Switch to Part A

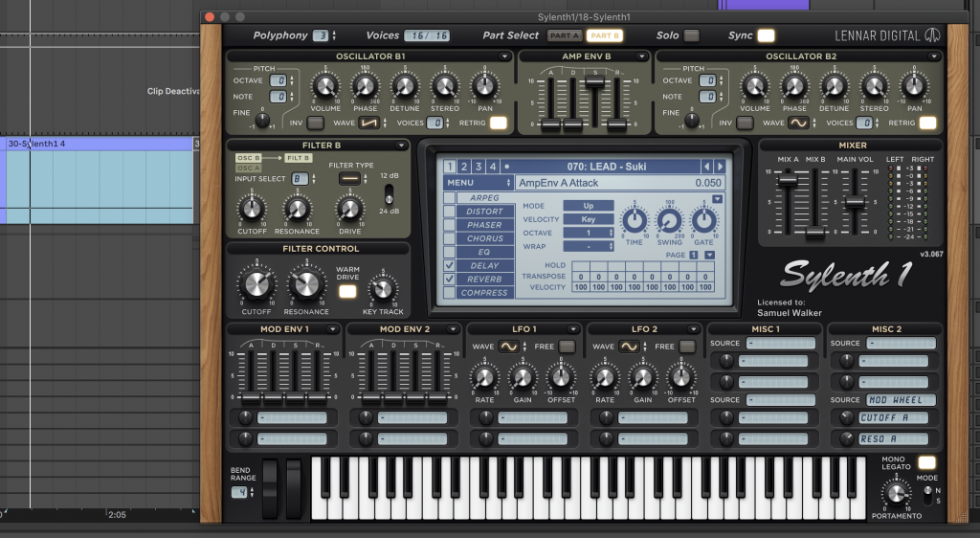pos(564,36)
